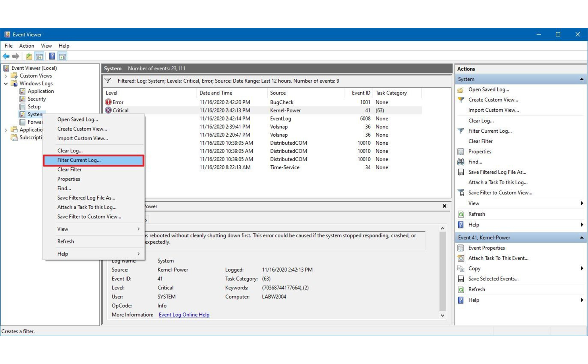
Task: Close the event preview pane with X
Action: coord(444,206)
